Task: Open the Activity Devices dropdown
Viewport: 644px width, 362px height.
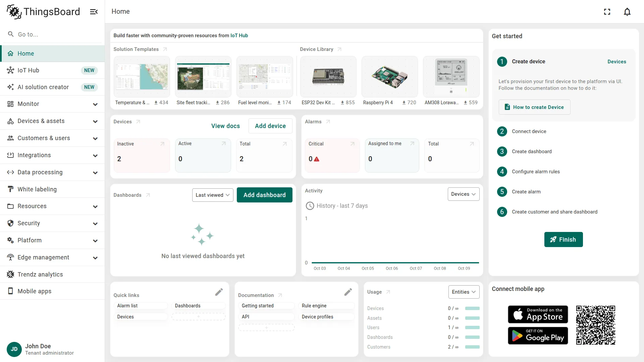Action: (x=464, y=194)
